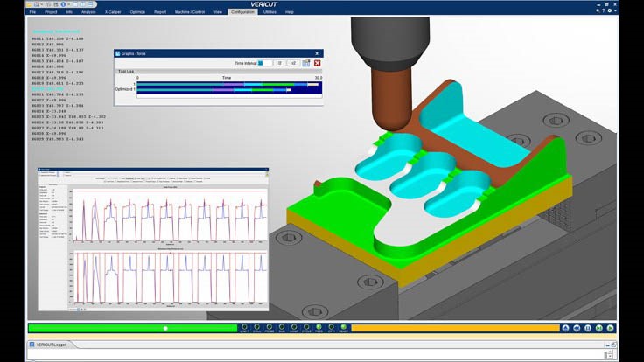This screenshot has height=362, width=644.
Task: Open the File menu
Action: [x=32, y=12]
